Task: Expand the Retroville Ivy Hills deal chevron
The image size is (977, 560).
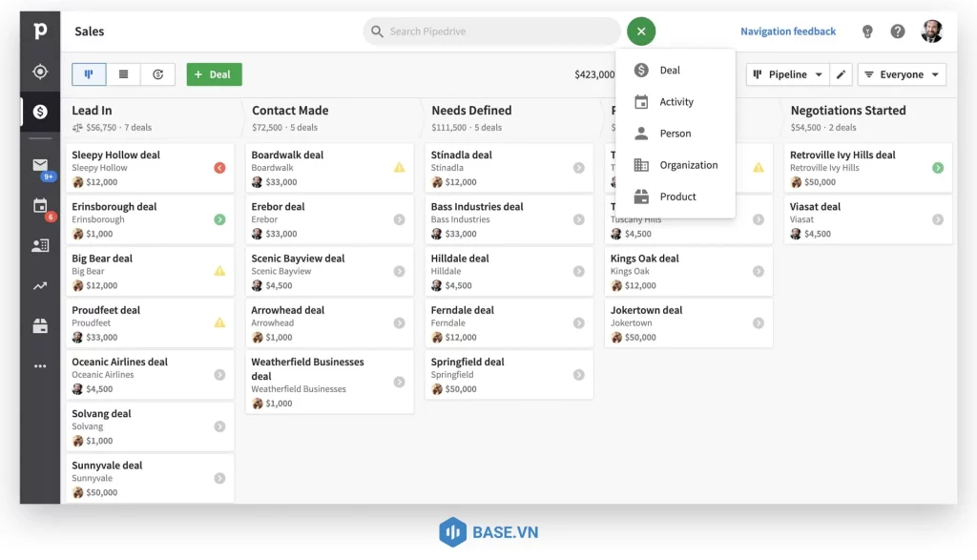Action: tap(939, 168)
